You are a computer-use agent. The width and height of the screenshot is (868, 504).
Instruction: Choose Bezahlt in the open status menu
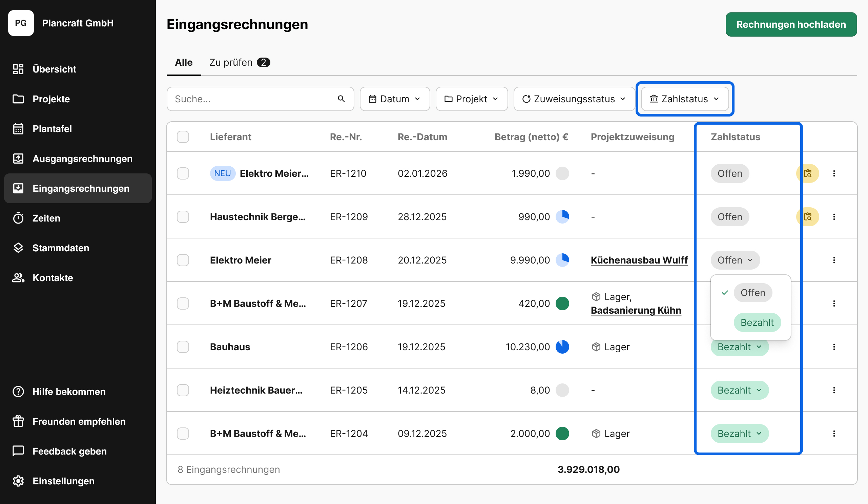pos(757,322)
